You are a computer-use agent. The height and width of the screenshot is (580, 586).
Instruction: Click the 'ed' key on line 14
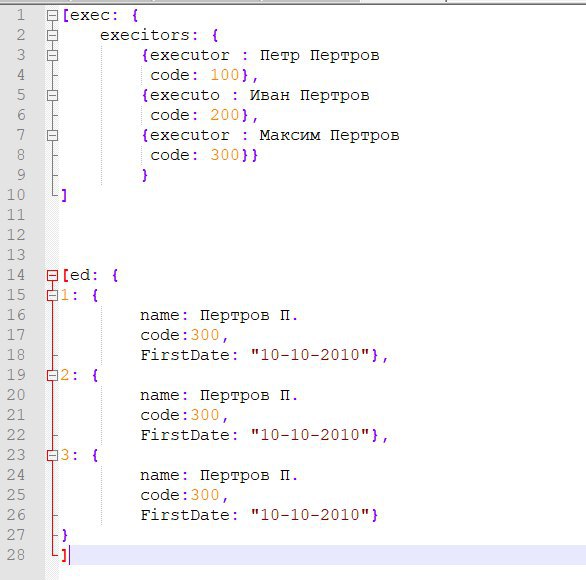[80, 275]
